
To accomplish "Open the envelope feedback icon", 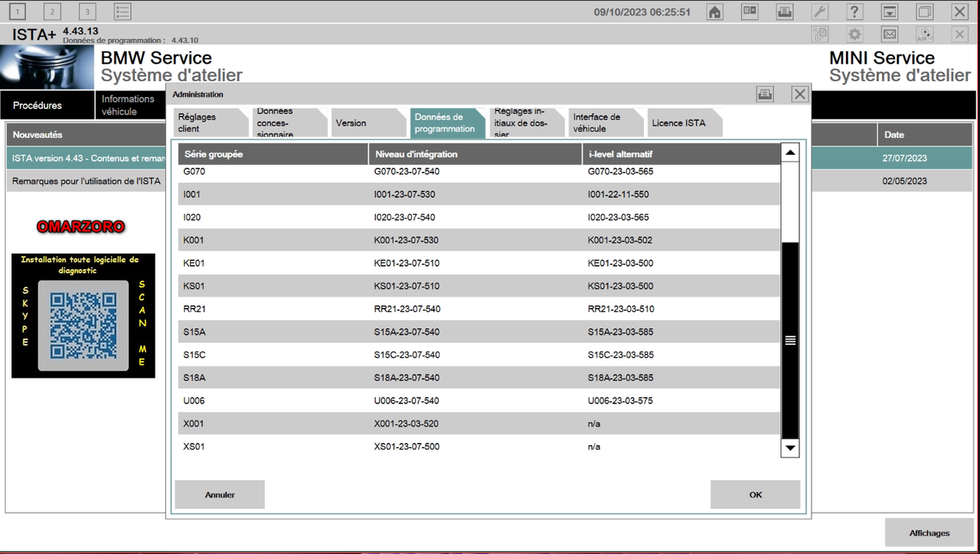I will (x=890, y=34).
